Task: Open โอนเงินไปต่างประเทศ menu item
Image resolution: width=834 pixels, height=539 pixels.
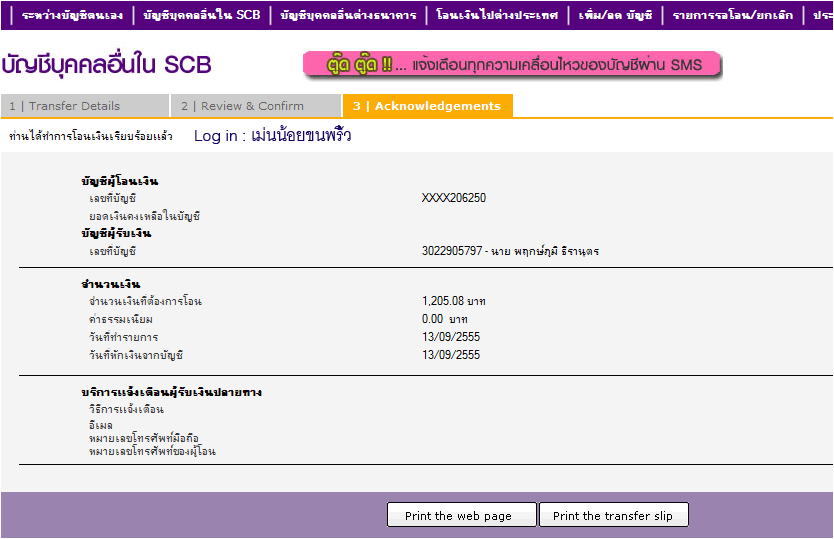Action: click(x=497, y=15)
